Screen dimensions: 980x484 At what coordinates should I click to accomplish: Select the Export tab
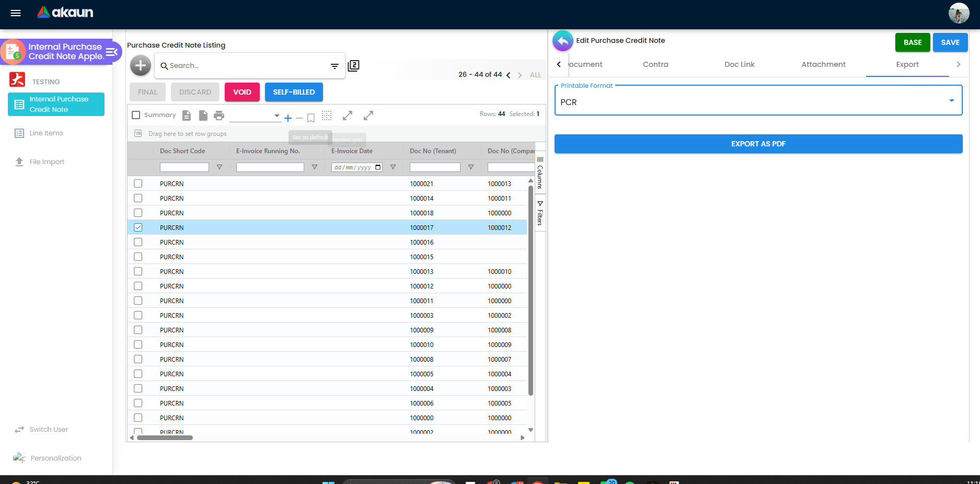point(907,64)
